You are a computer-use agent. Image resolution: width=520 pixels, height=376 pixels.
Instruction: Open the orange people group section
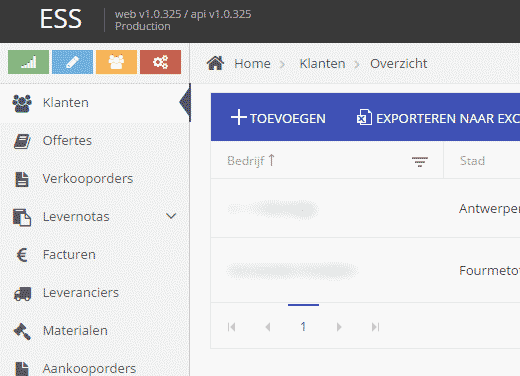(116, 62)
